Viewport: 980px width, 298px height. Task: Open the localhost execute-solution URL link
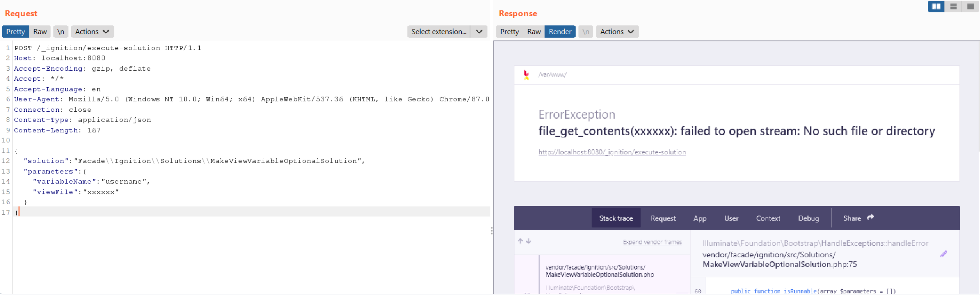pyautogui.click(x=612, y=152)
